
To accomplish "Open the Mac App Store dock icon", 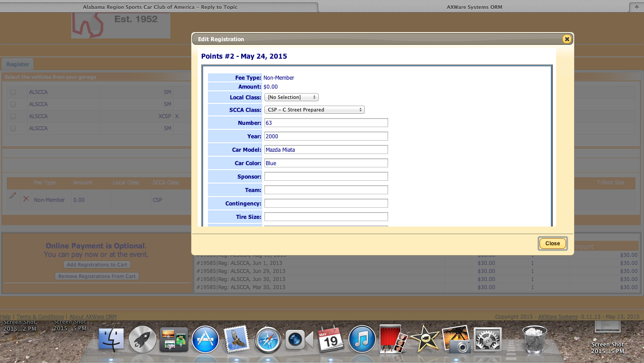I will [x=205, y=340].
